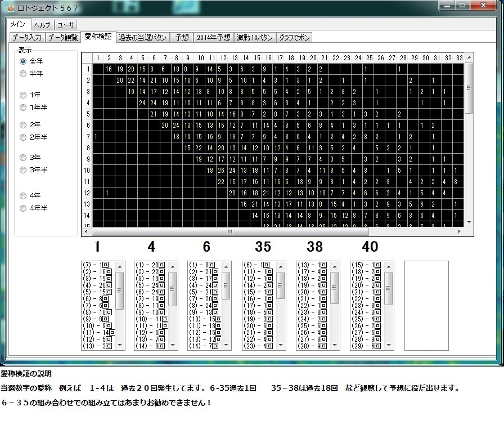Select entry (18) - 5回 in list under 35

coord(258,312)
